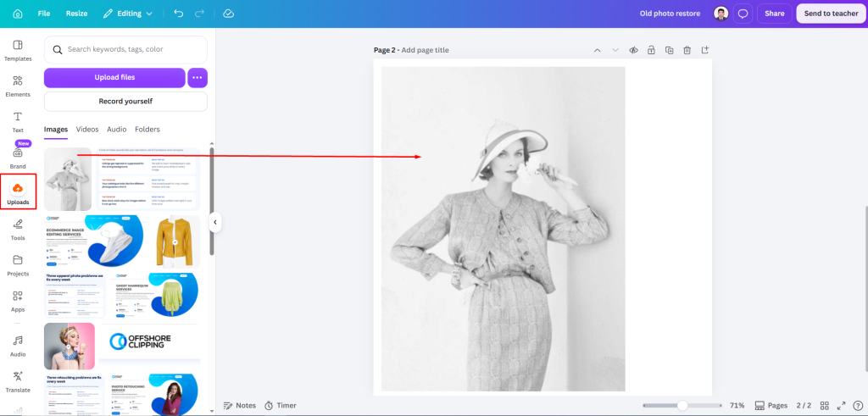The height and width of the screenshot is (416, 868).
Task: Switch to the Images tab
Action: click(56, 130)
